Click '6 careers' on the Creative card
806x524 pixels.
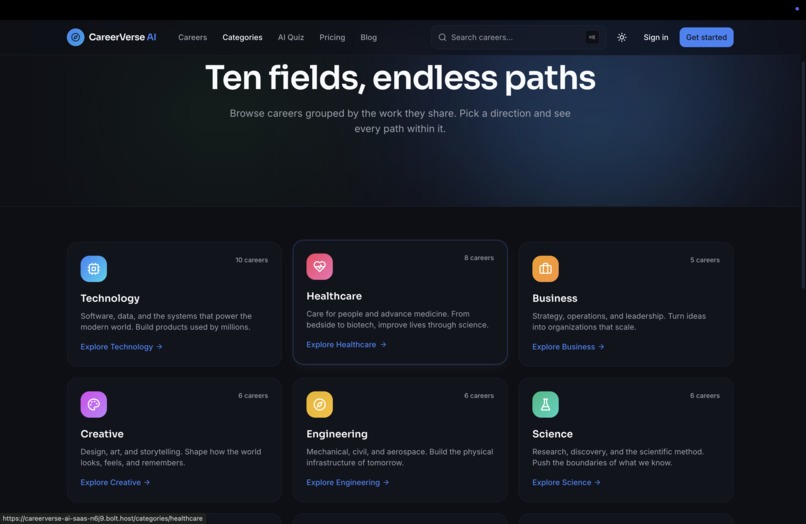tap(253, 395)
